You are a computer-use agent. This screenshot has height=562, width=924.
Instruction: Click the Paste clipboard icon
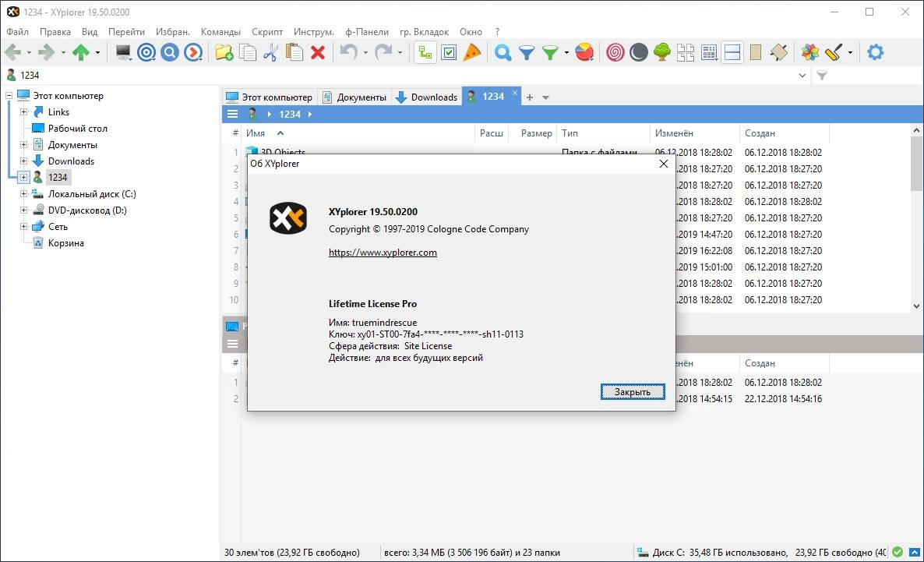(294, 52)
